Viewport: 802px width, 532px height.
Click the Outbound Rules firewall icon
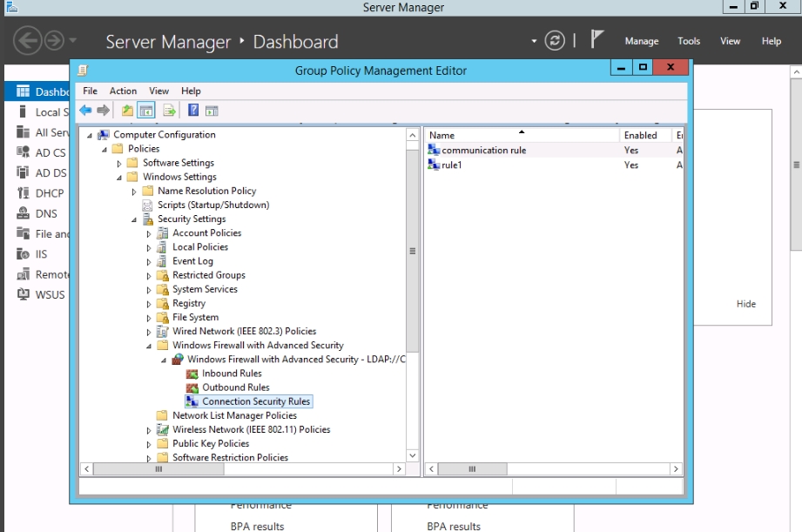click(x=192, y=387)
